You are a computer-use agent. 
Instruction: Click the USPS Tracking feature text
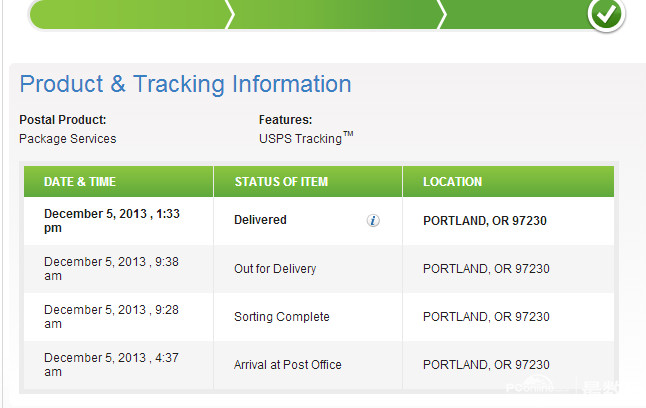pos(306,138)
